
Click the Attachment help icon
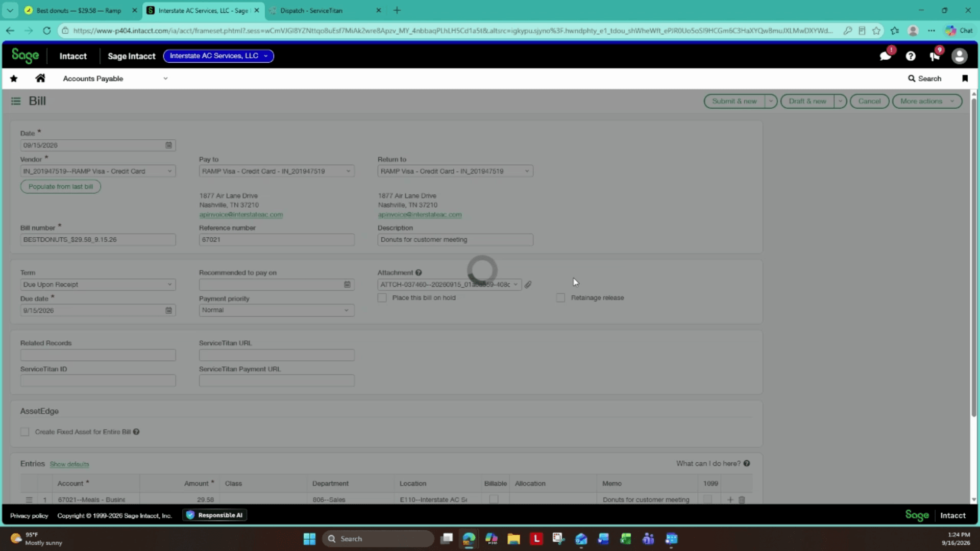click(x=419, y=272)
